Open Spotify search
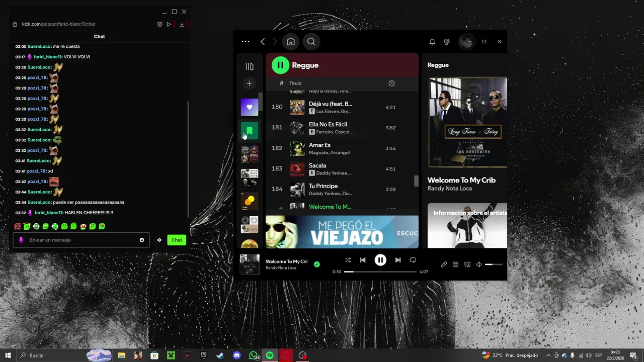Image resolution: width=644 pixels, height=362 pixels. pyautogui.click(x=311, y=42)
